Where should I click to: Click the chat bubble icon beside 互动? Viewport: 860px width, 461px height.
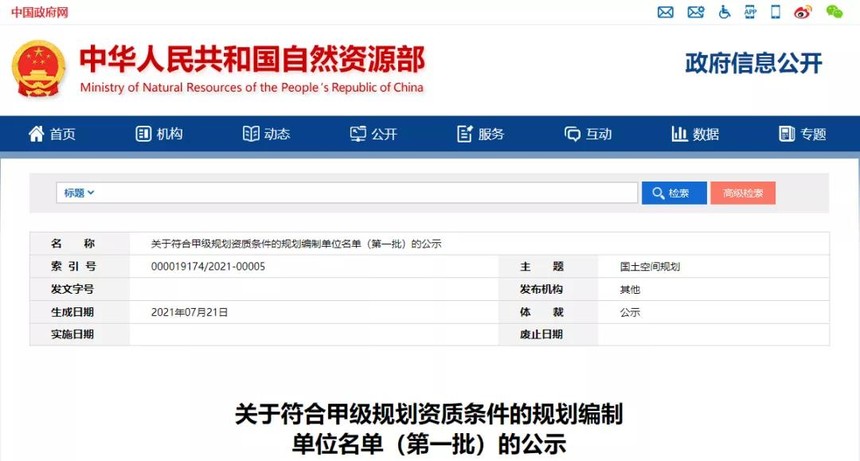click(572, 134)
